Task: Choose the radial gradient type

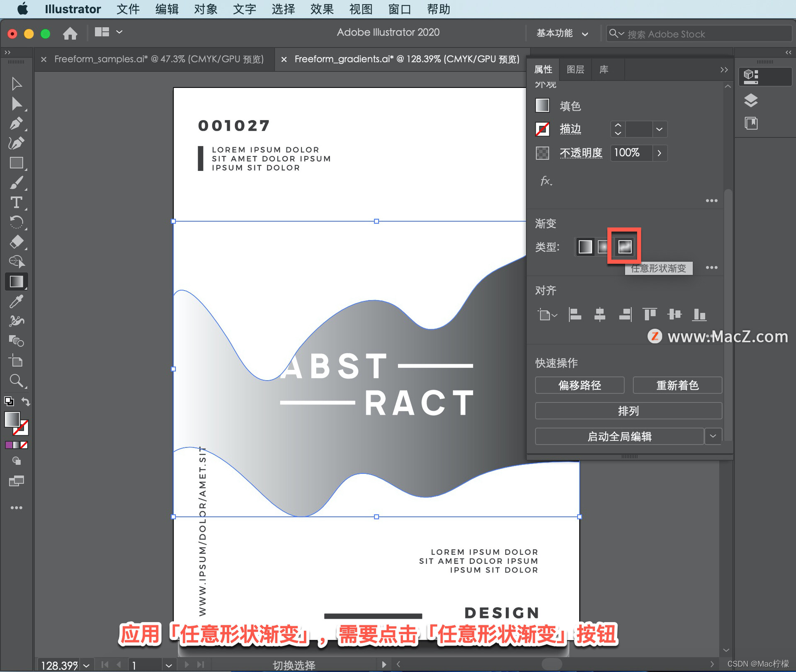Action: pyautogui.click(x=603, y=247)
